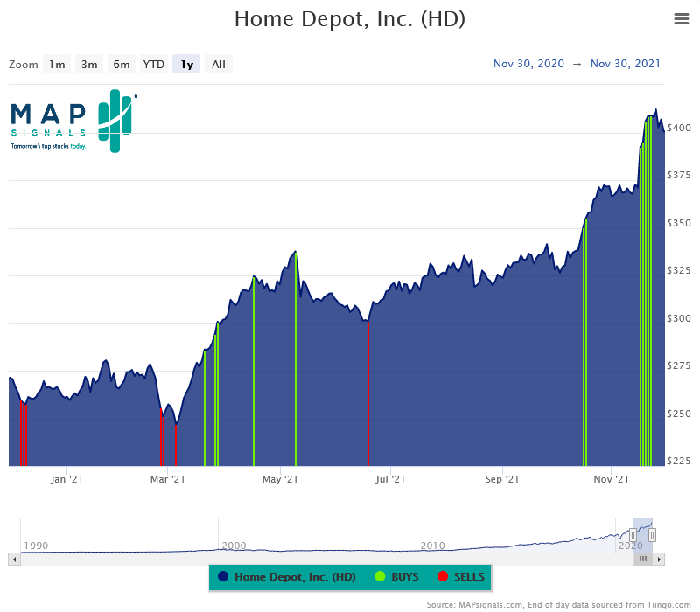Click the 'Jul '21' axis label

(390, 479)
